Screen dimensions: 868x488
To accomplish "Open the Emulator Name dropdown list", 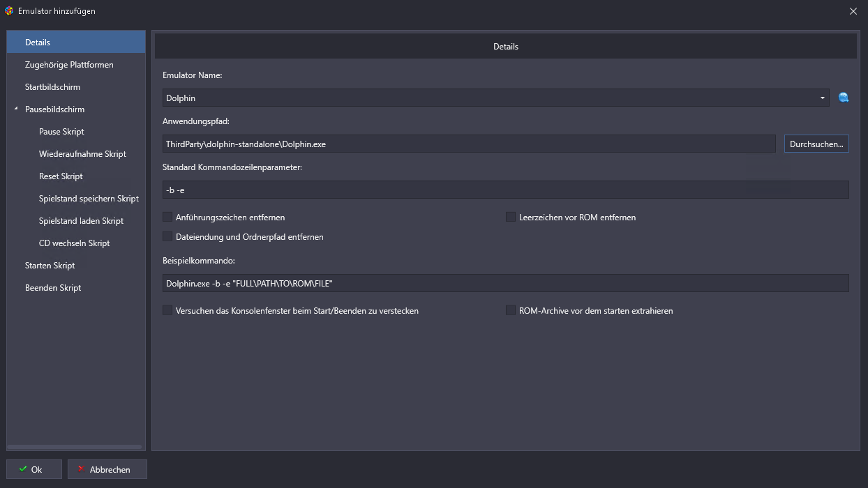I will pyautogui.click(x=823, y=98).
